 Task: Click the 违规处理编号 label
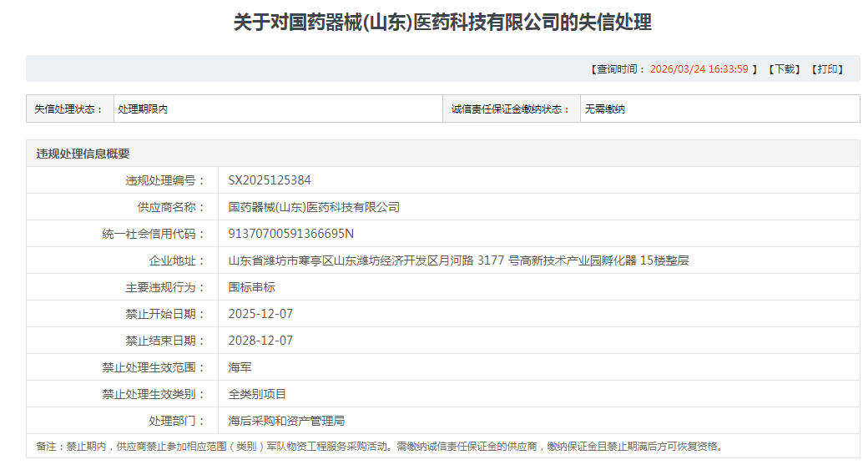(165, 180)
